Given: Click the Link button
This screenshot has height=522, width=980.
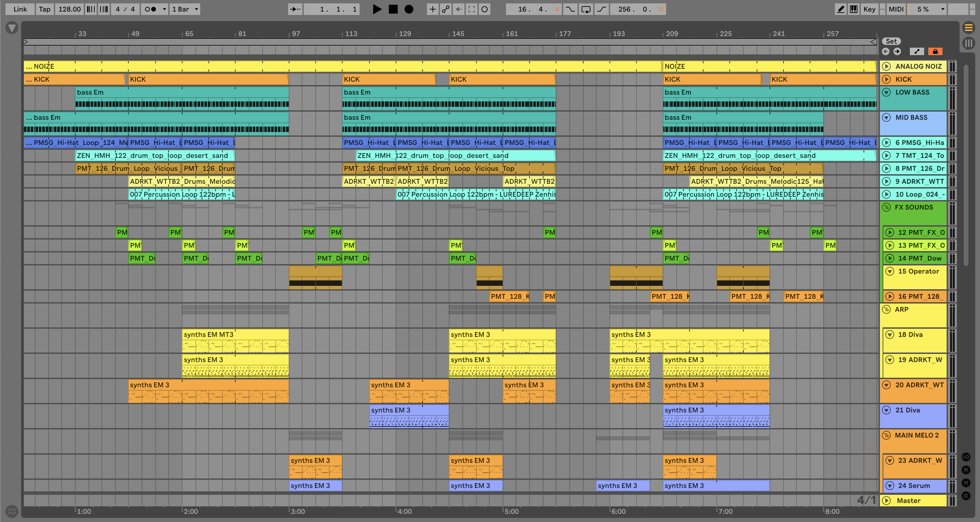Looking at the screenshot, I should [20, 9].
